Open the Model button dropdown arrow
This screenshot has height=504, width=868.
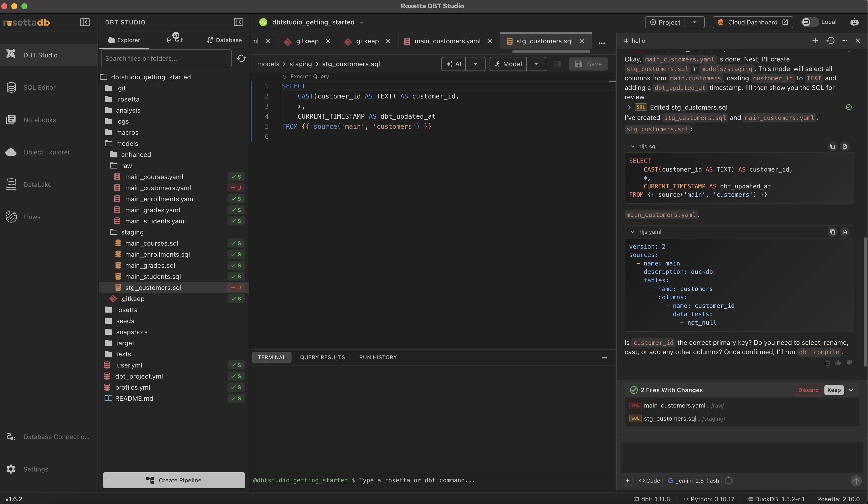point(536,64)
